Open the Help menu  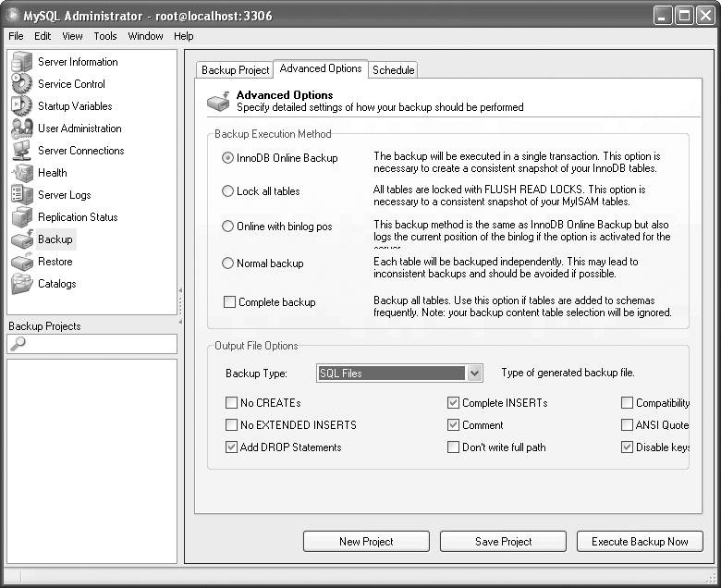point(183,36)
